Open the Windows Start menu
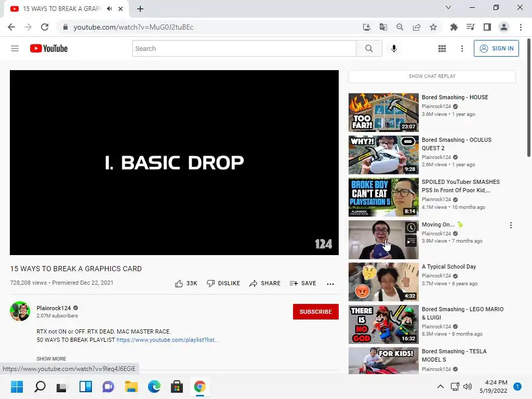The image size is (532, 399). point(17,387)
